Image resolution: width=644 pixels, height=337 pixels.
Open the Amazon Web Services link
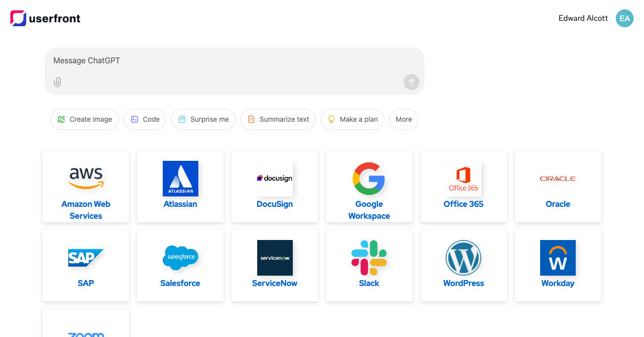86,210
